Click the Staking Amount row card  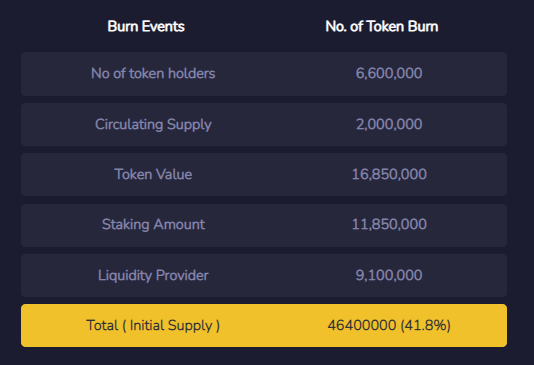point(264,225)
